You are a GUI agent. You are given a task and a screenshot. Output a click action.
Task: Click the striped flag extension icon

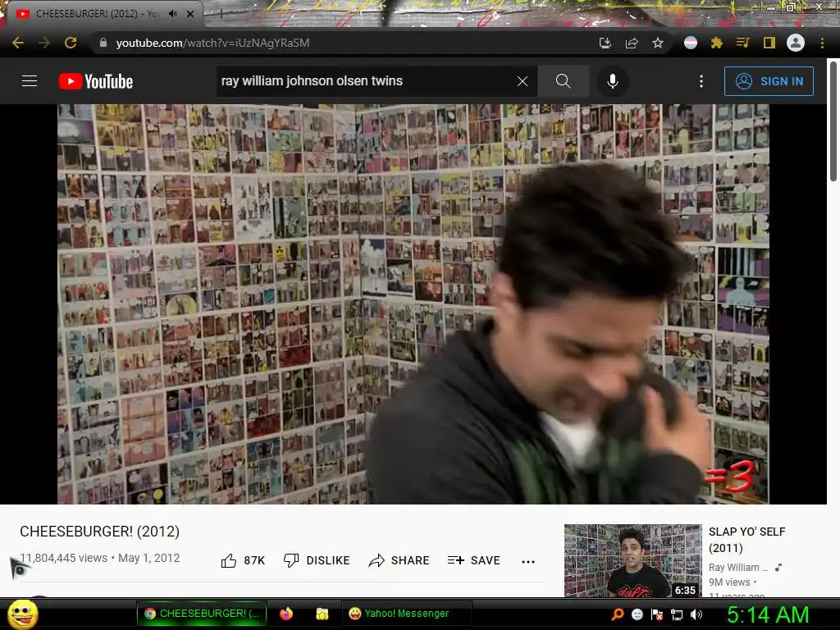691,43
